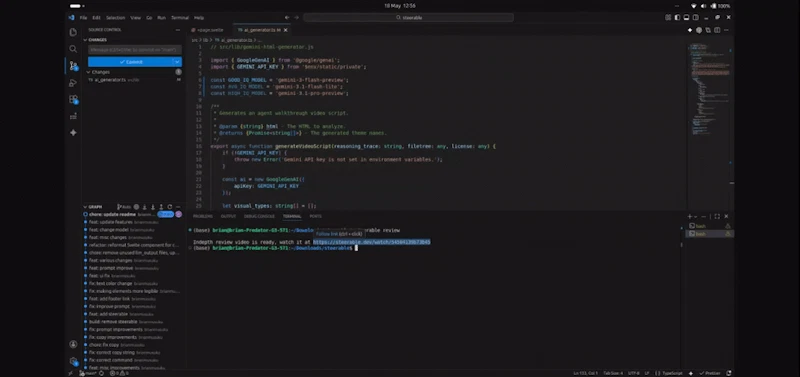Open the Run menu

point(161,17)
